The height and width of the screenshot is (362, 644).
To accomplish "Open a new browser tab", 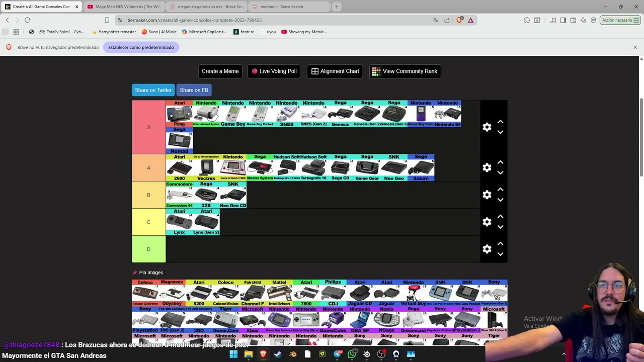I will tap(337, 7).
